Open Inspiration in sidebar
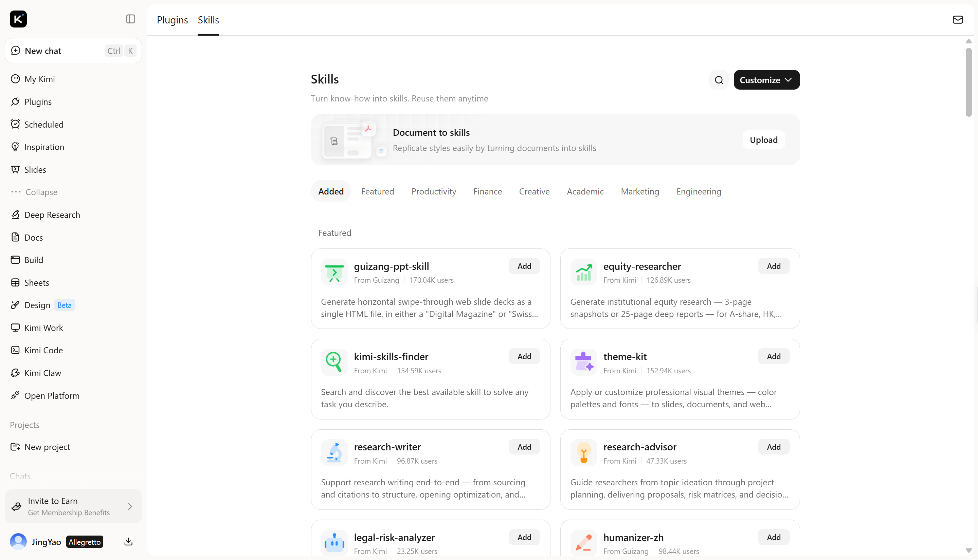 (73, 147)
